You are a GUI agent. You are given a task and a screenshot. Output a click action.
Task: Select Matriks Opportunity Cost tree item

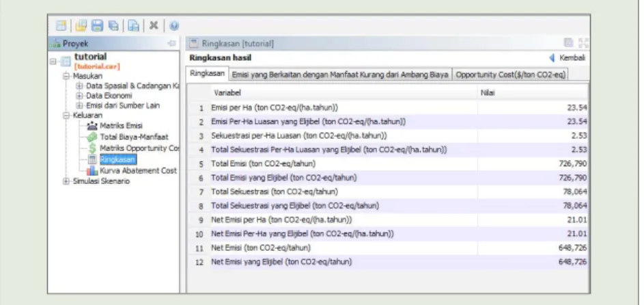[x=139, y=148]
